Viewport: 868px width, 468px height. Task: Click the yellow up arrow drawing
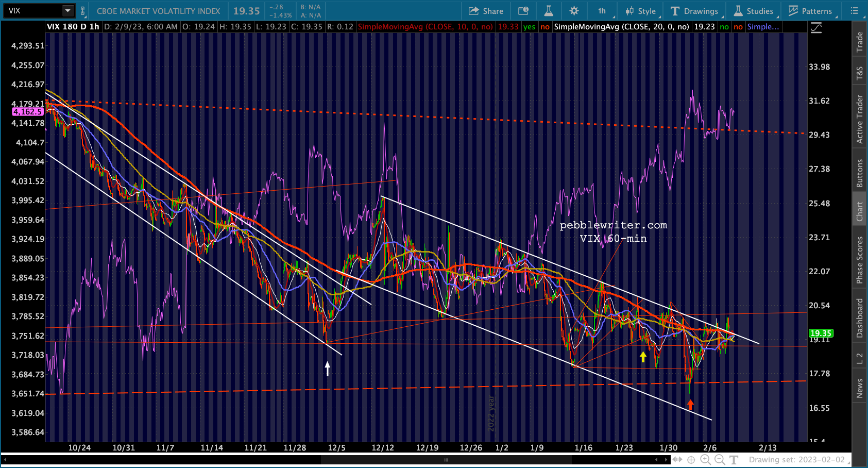tap(643, 357)
